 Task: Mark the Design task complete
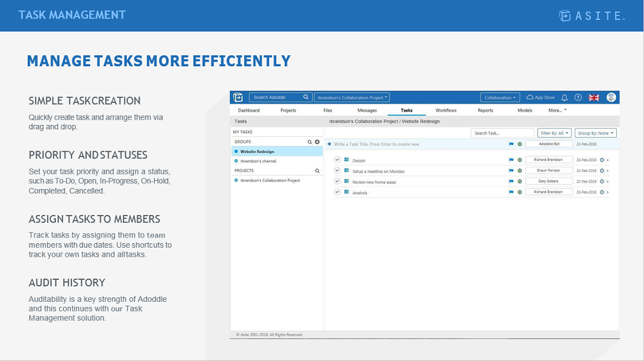tap(337, 160)
